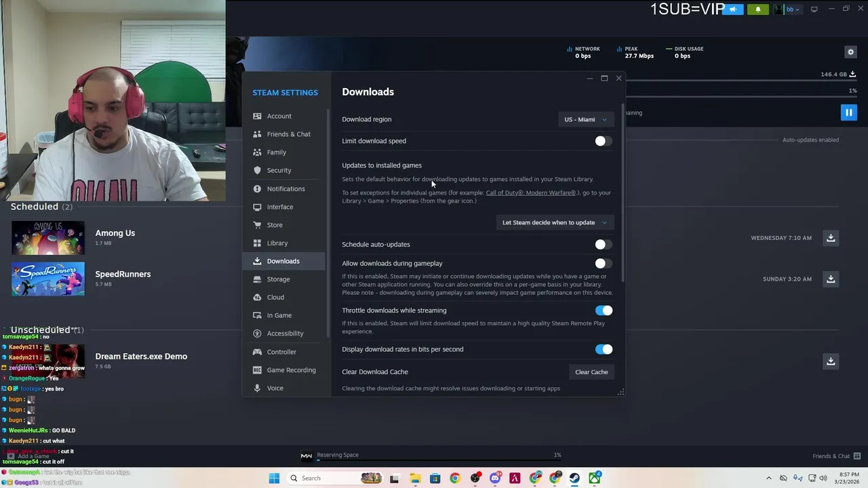Click the Clear Cache button
The height and width of the screenshot is (488, 868).
click(x=591, y=372)
